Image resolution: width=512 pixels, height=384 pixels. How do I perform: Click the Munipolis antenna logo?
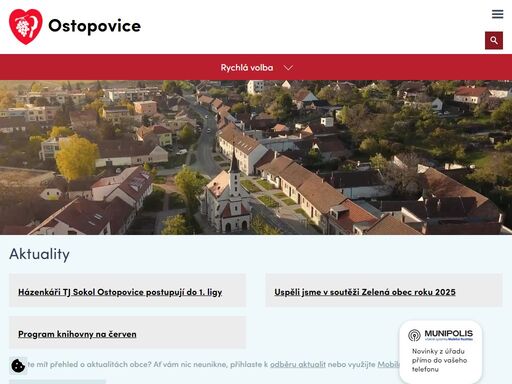click(x=414, y=335)
